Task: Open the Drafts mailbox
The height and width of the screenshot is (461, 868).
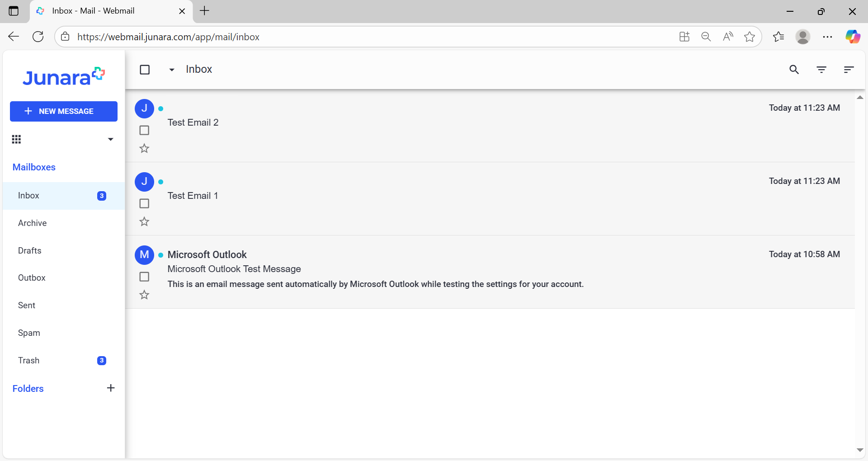Action: point(64,251)
